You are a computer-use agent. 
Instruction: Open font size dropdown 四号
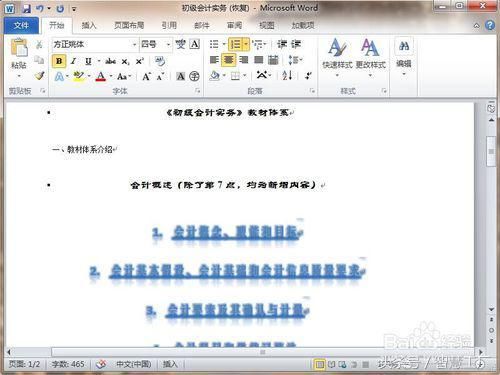pos(168,44)
